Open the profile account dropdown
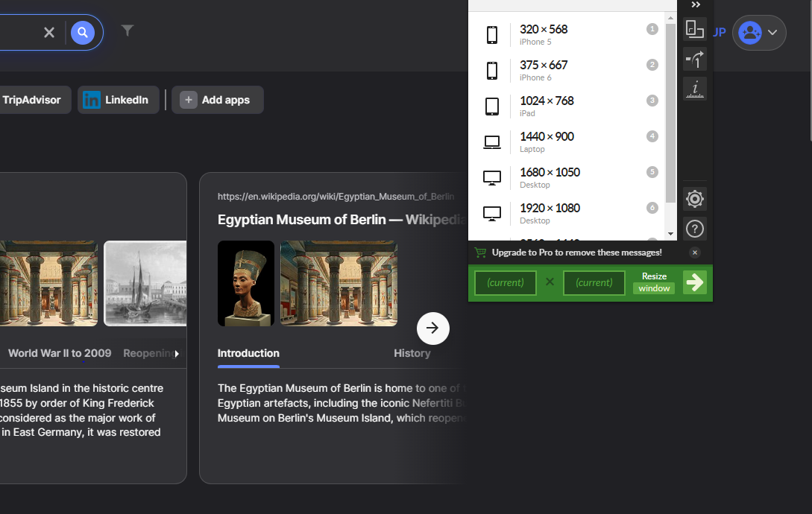Image resolution: width=812 pixels, height=514 pixels. tap(759, 33)
